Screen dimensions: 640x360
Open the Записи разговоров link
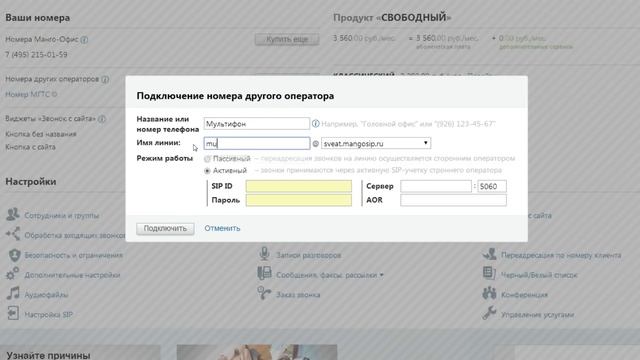coord(309,255)
